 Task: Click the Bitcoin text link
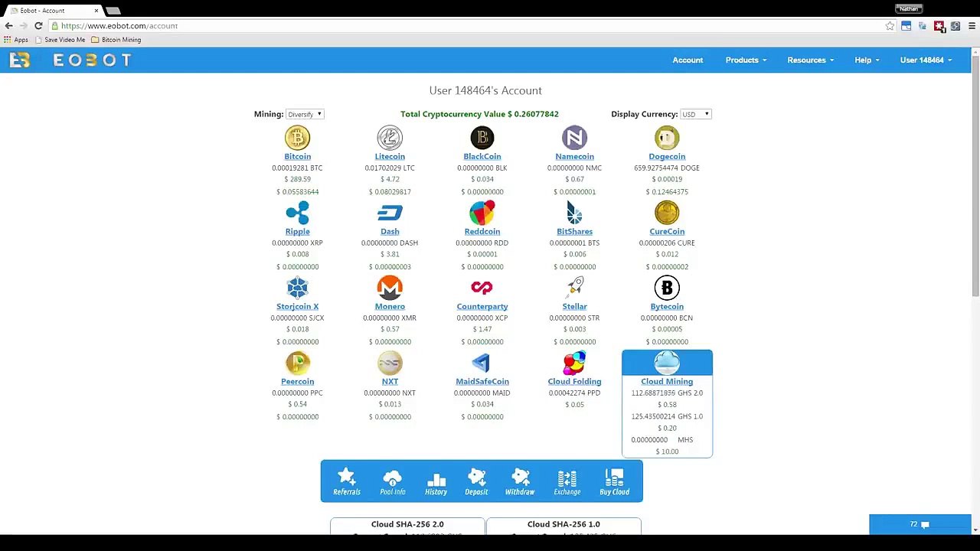point(297,156)
